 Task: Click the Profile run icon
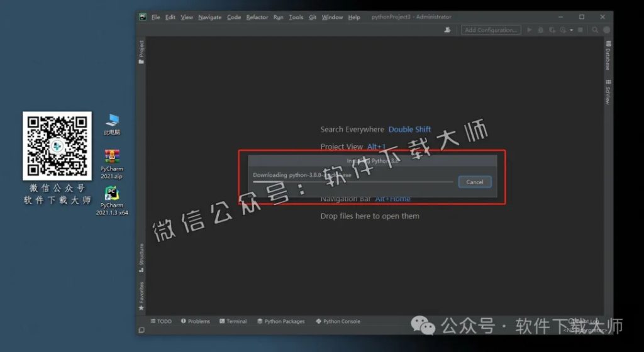point(563,30)
